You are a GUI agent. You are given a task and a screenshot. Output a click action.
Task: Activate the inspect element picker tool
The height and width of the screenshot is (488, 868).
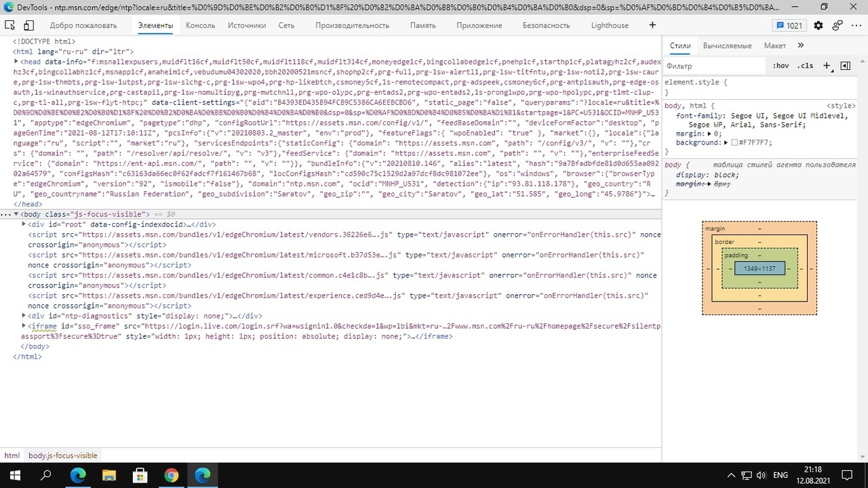[x=10, y=25]
